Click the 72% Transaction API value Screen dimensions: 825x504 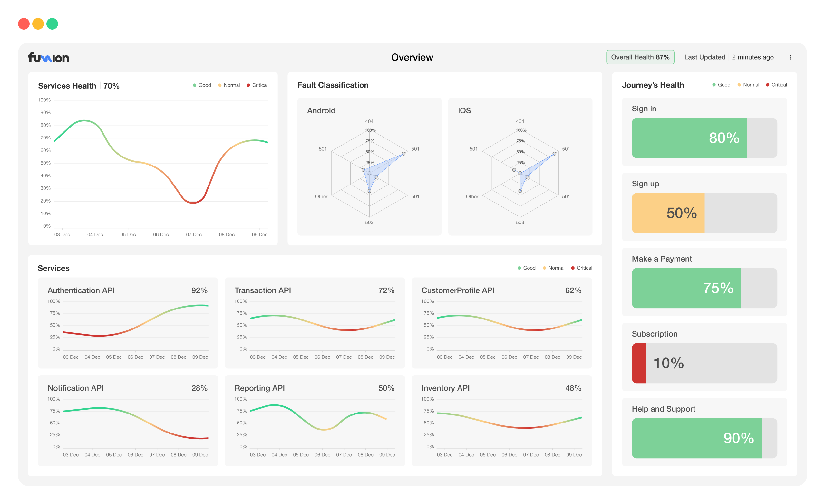(x=386, y=290)
